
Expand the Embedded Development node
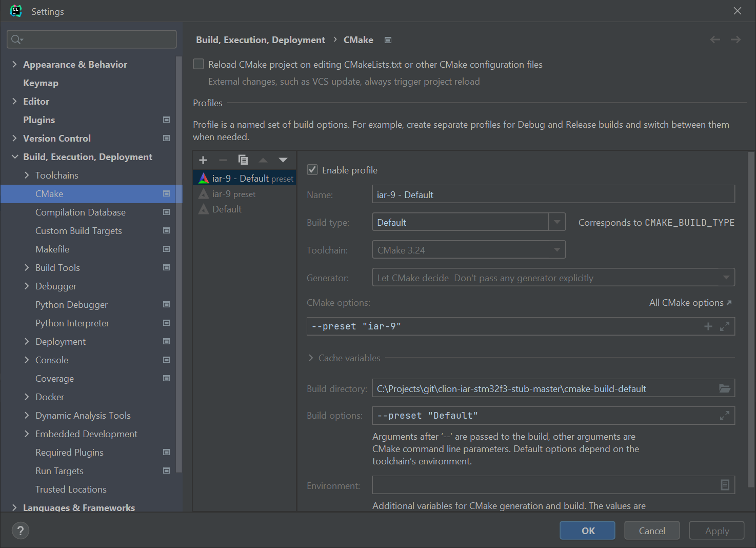[27, 434]
